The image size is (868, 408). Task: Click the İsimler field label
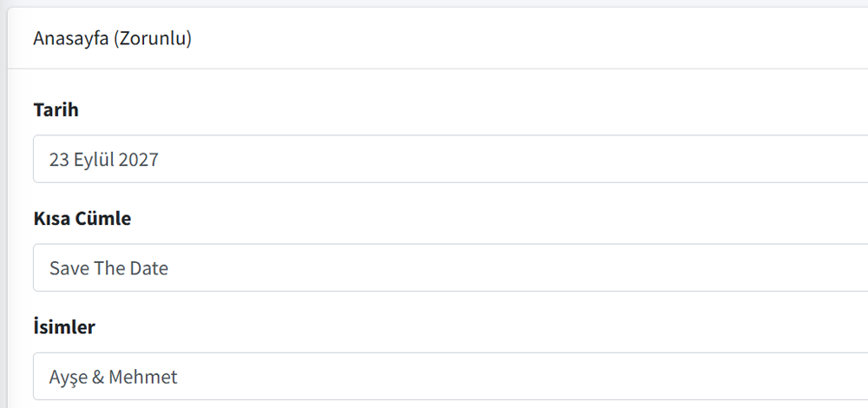coord(64,327)
